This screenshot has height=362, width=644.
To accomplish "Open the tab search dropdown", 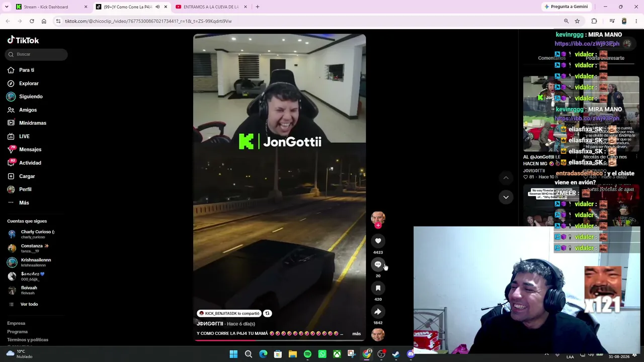I will [7, 7].
